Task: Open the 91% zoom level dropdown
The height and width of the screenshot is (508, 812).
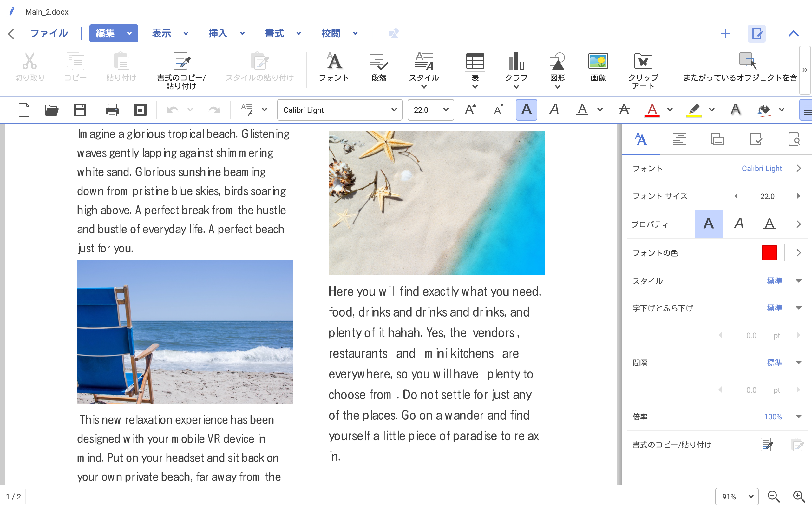Action: [x=737, y=496]
